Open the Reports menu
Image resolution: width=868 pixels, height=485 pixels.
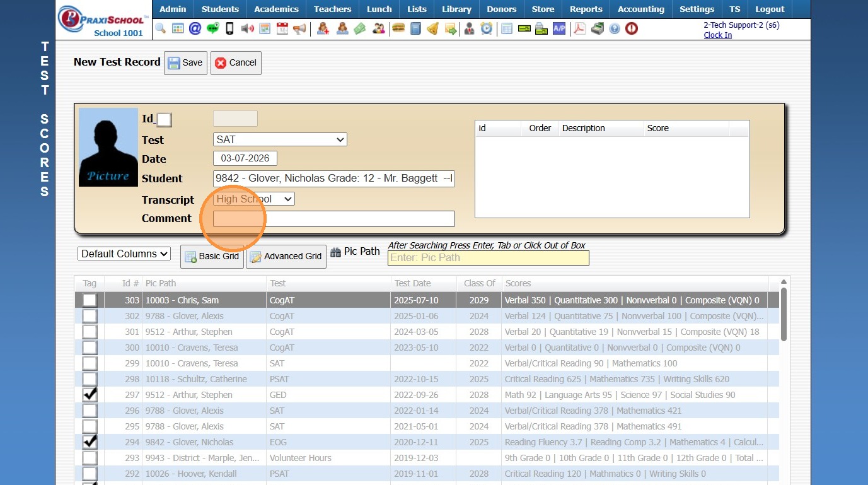586,9
